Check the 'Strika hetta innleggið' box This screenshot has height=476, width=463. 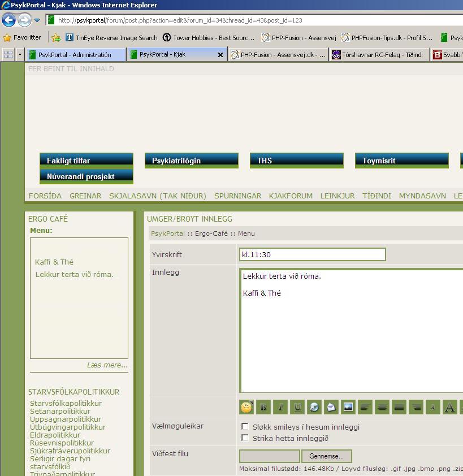coord(245,438)
